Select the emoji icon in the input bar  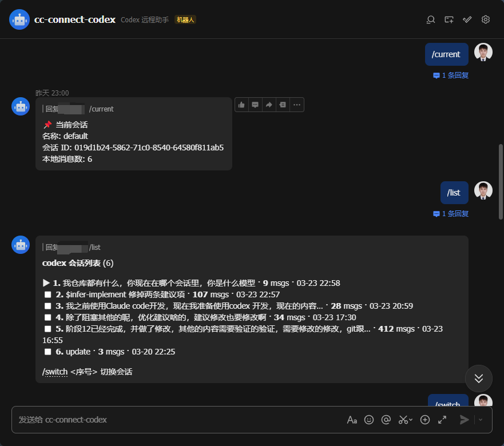coord(369,419)
